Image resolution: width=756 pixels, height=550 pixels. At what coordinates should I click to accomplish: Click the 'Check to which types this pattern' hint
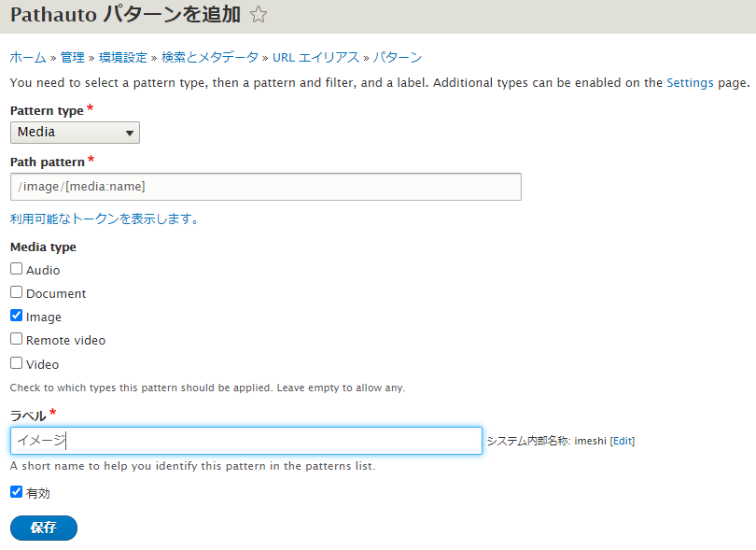208,388
